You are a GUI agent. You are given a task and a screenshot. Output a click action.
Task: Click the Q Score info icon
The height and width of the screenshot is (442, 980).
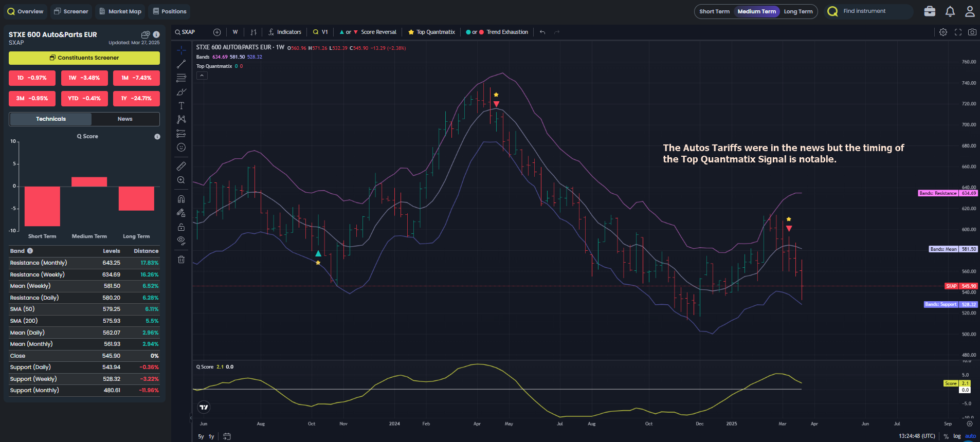157,137
